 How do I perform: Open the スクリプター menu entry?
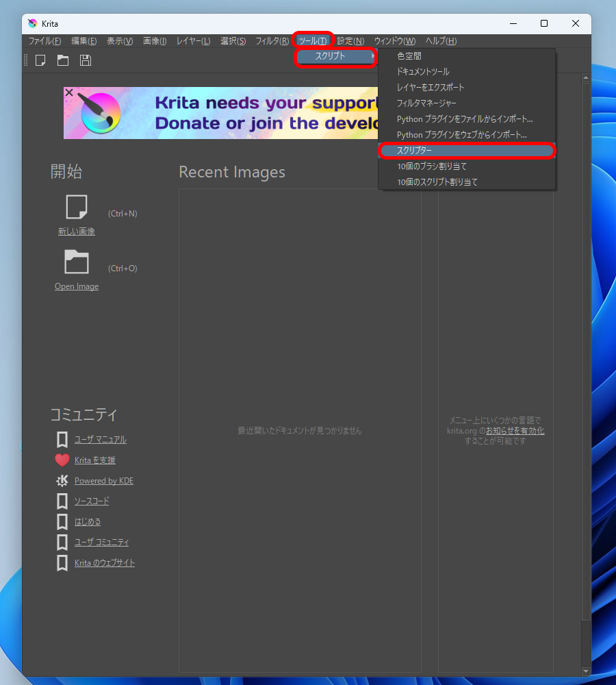click(467, 150)
